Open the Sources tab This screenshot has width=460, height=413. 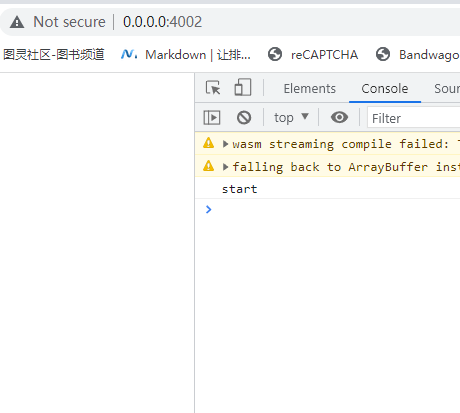click(x=447, y=89)
